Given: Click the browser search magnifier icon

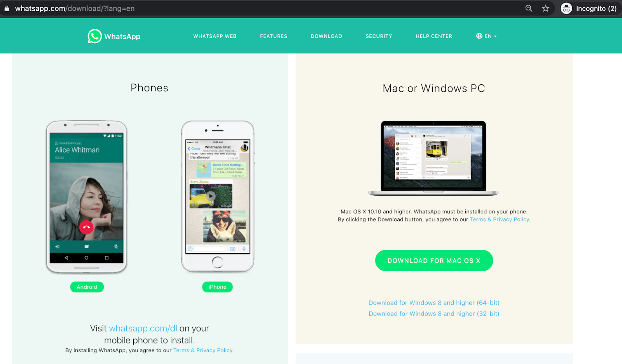Looking at the screenshot, I should click(529, 9).
